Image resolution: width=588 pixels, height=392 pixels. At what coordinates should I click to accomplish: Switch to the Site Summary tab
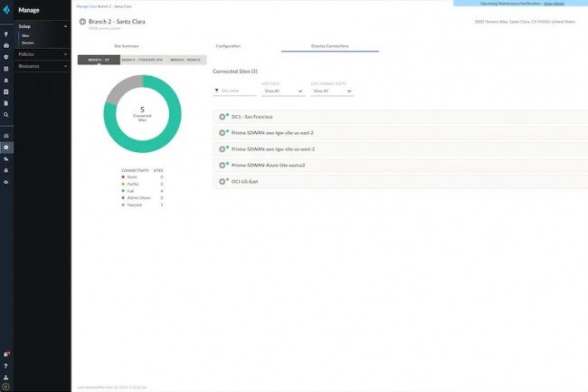click(x=126, y=45)
